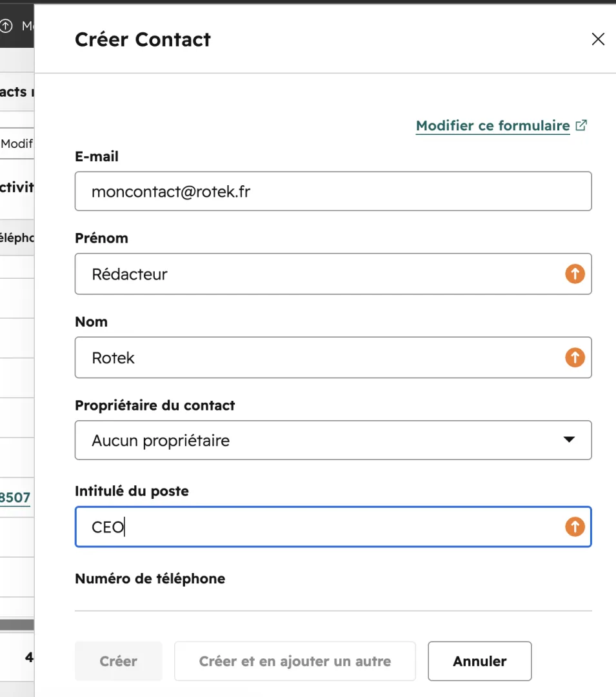Click the orange sync arrow in the Prénom field
The width and height of the screenshot is (616, 697).
(x=575, y=274)
